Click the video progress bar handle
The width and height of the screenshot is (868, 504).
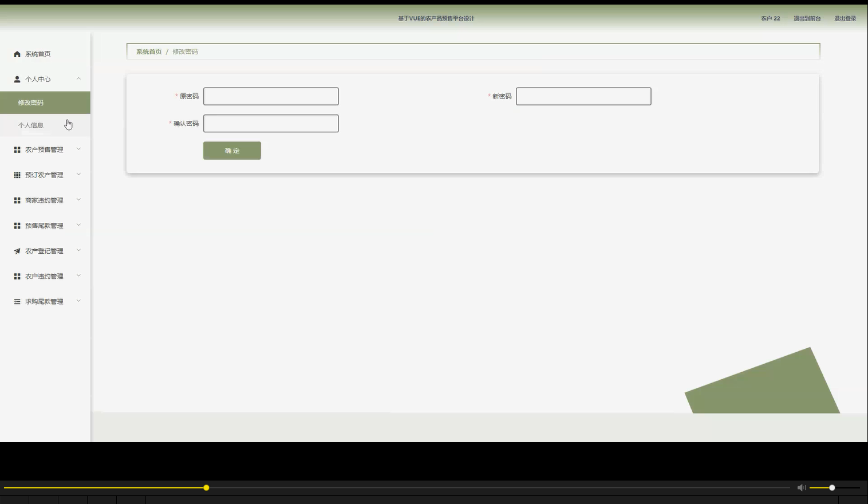click(x=206, y=487)
